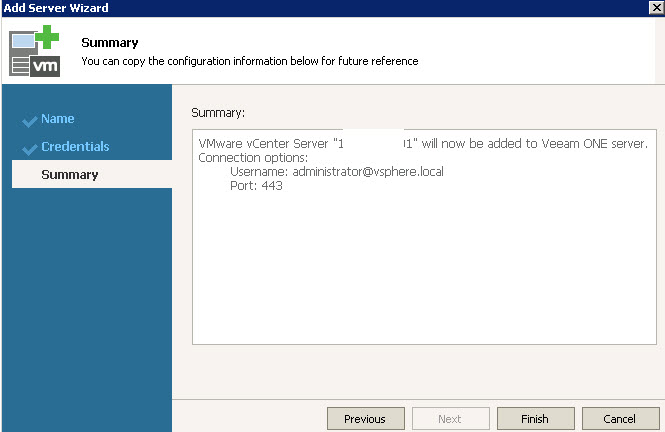
Task: Click the checkmark beside Credentials step
Action: [x=29, y=148]
